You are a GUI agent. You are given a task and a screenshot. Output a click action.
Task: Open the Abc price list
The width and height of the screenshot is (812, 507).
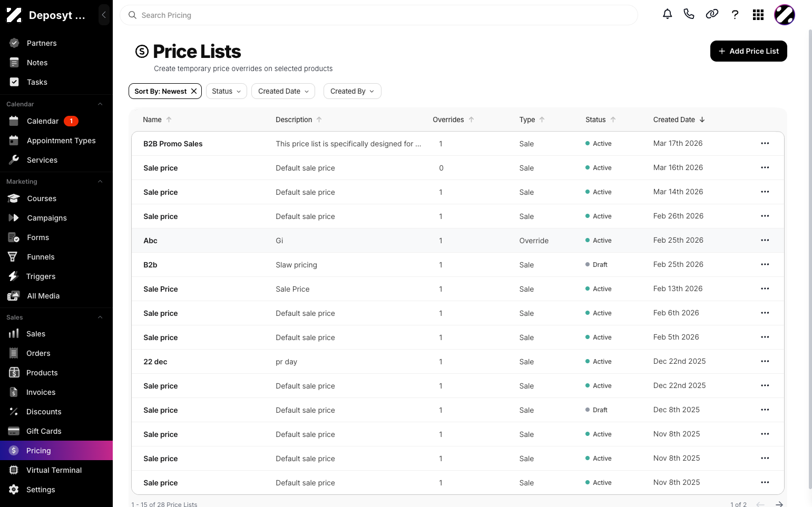coord(150,241)
